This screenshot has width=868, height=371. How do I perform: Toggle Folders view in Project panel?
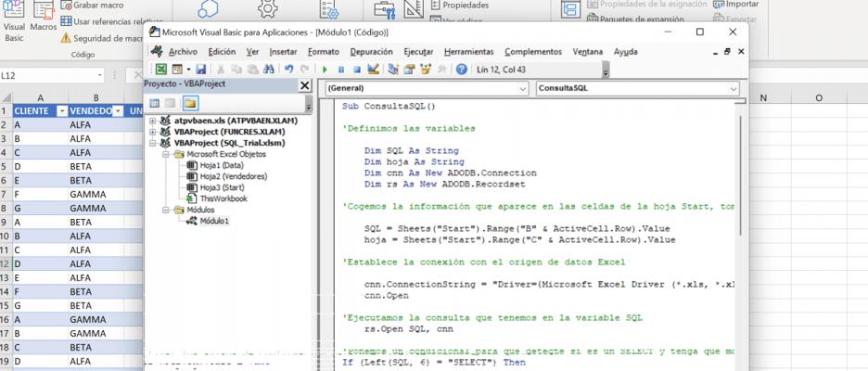189,102
